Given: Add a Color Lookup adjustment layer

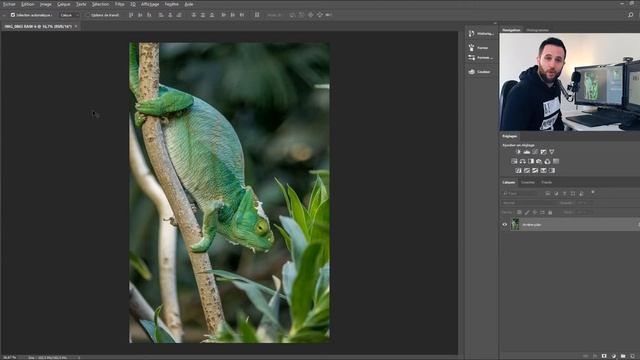Looking at the screenshot, I should [556, 161].
